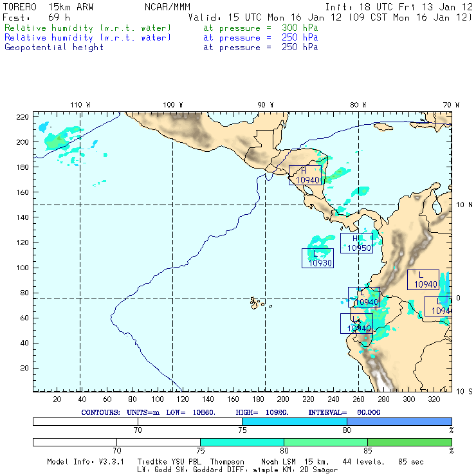Click the '(09 CST Mon 16 Jan 12)' text
The height and width of the screenshot is (476, 476).
[410, 17]
